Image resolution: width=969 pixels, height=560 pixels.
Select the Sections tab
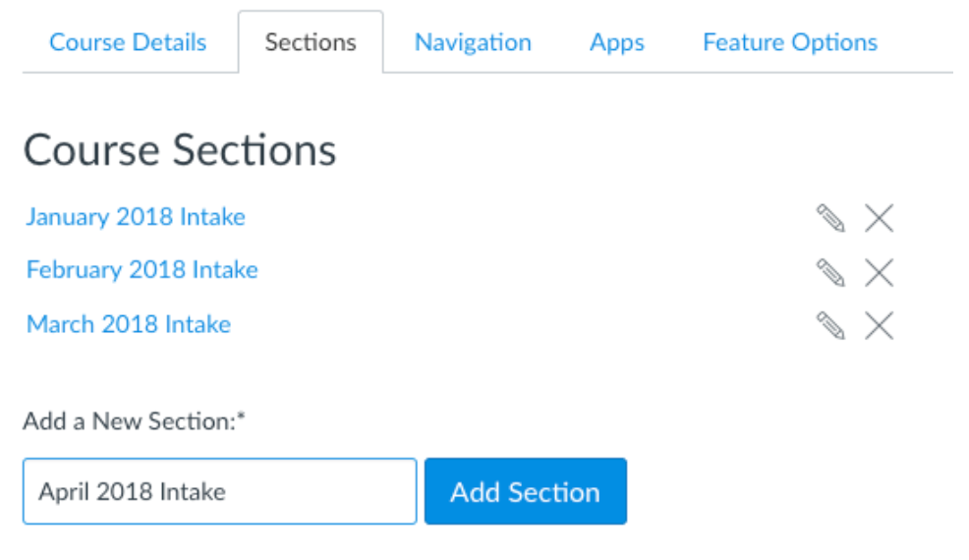tap(311, 42)
